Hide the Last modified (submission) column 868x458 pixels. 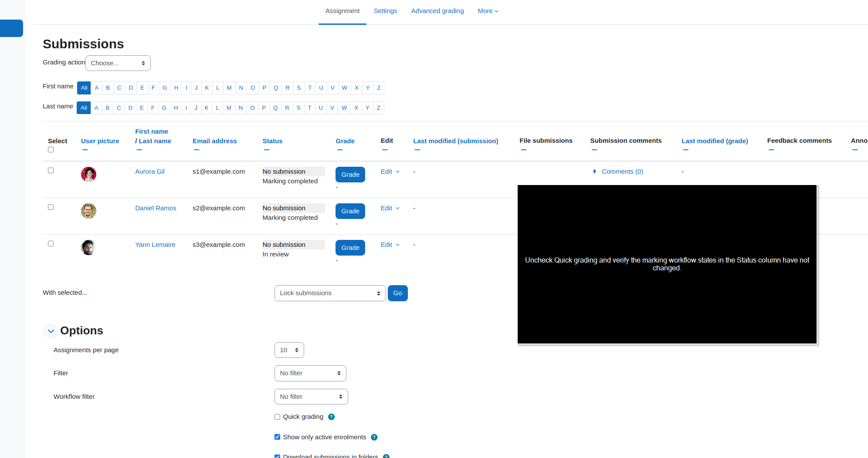(417, 150)
